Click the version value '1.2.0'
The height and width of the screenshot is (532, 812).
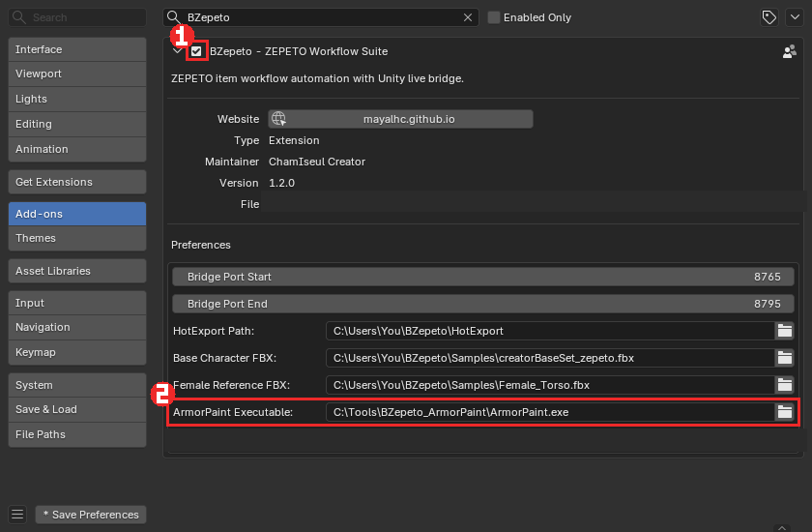pos(281,183)
